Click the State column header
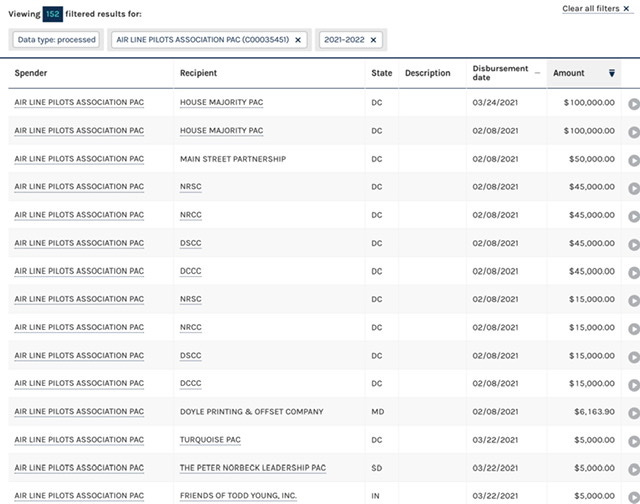This screenshot has height=504, width=640. pos(382,73)
